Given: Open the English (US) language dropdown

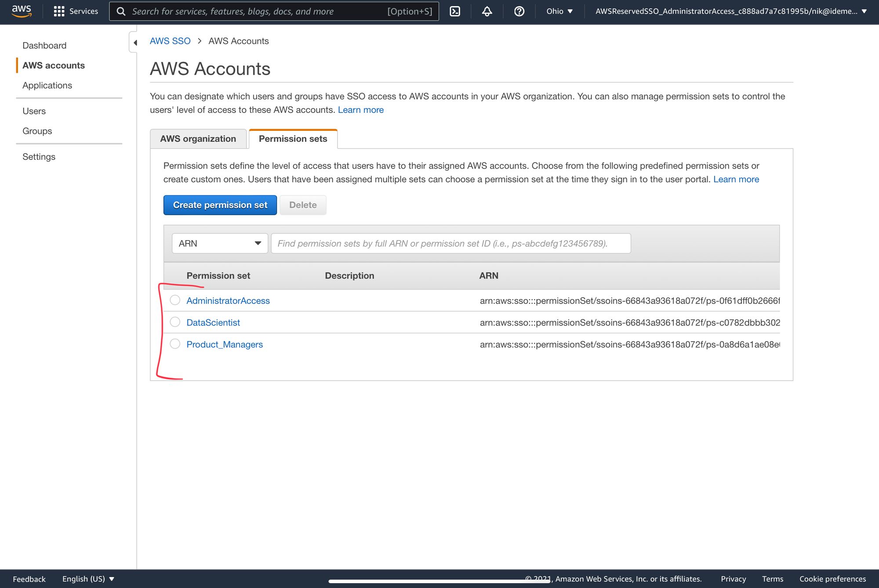Looking at the screenshot, I should [88, 579].
